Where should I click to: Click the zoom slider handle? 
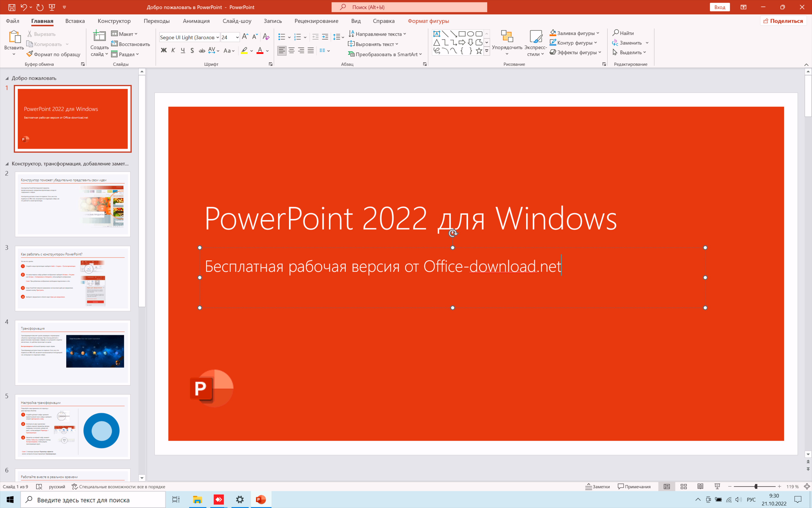(x=756, y=487)
